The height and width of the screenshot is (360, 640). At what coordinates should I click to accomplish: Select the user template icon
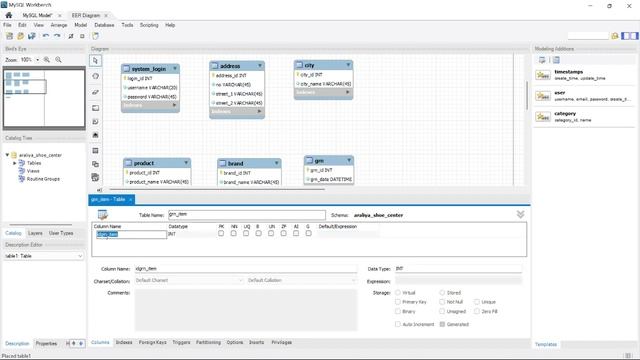pos(543,96)
